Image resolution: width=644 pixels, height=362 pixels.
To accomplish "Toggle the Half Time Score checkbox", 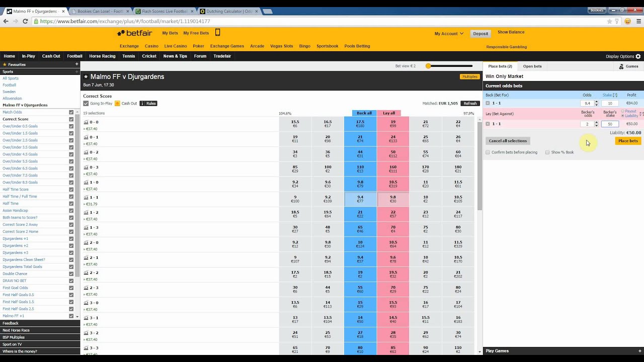I will [x=71, y=190].
